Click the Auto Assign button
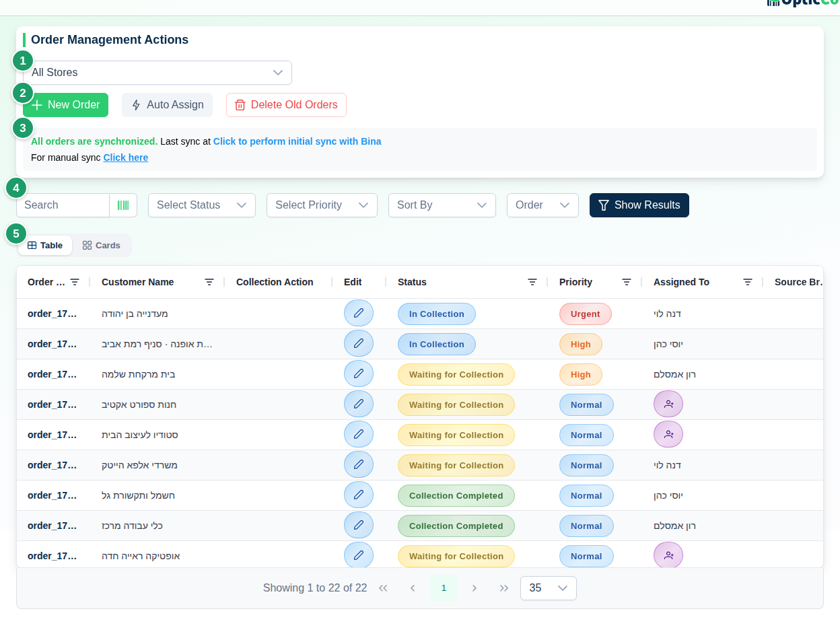This screenshot has width=840, height=640. click(167, 105)
